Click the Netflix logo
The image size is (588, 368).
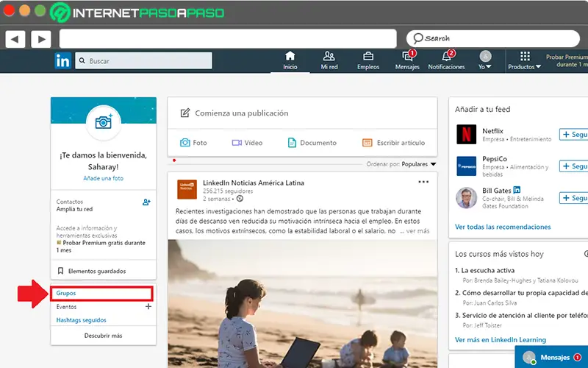[467, 135]
